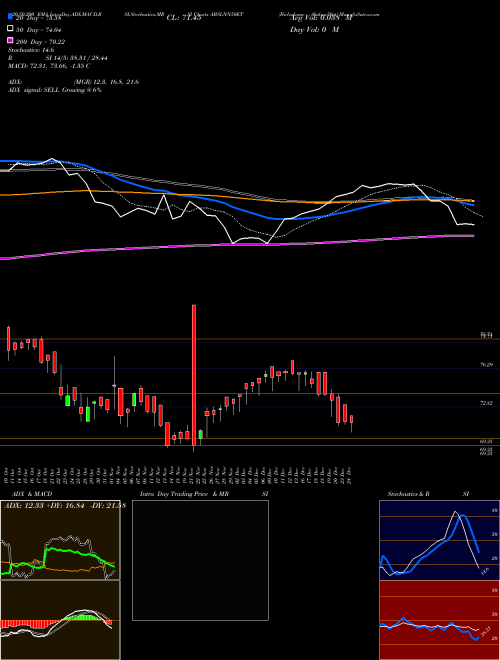Viewport: 500px width, 660px height.
Task: Click the 'SI 14/3: 38.31 / 28.44' readout
Action: [x=77, y=58]
